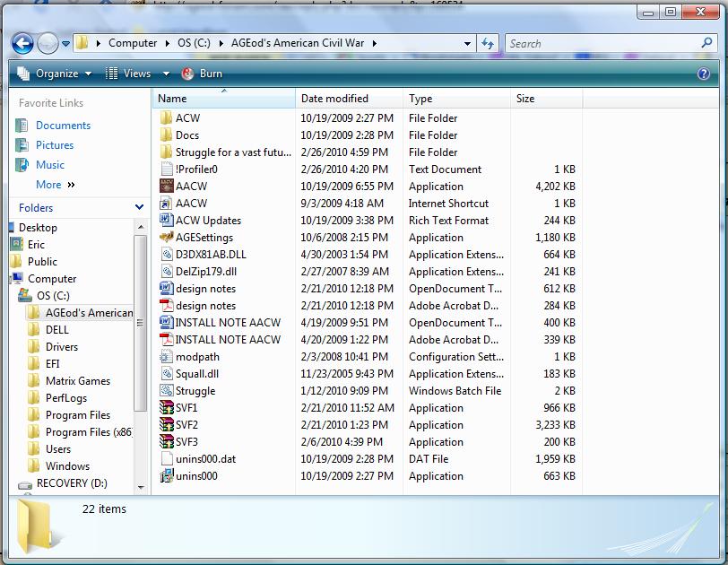This screenshot has height=565, width=728.
Task: Open the Views dropdown arrow
Action: pos(166,74)
